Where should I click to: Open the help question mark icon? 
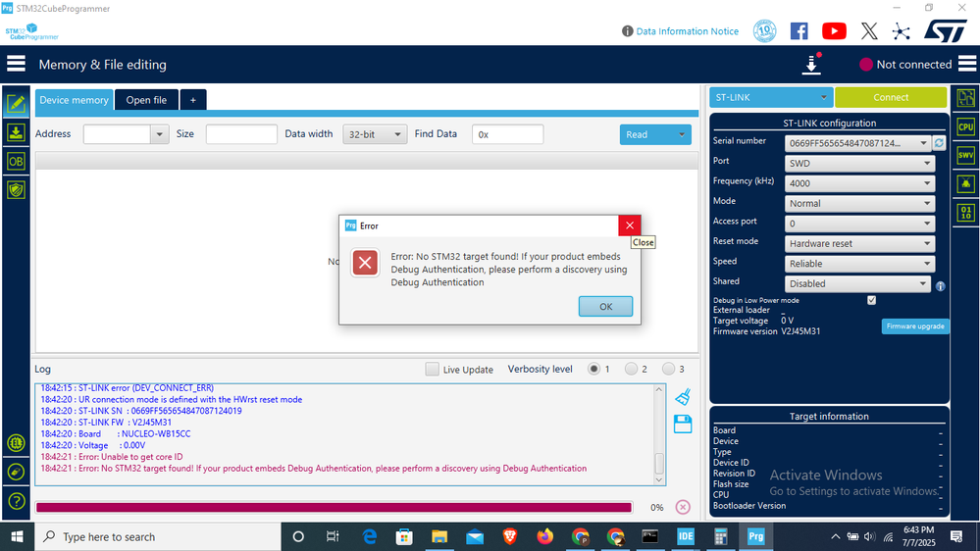17,501
